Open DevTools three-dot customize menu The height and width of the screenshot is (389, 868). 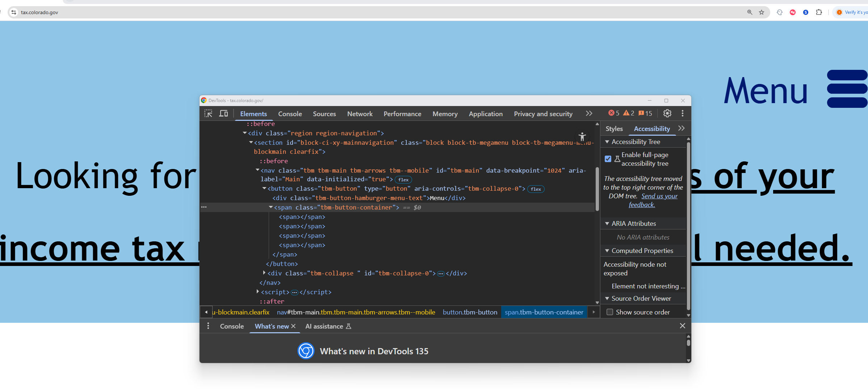(683, 114)
